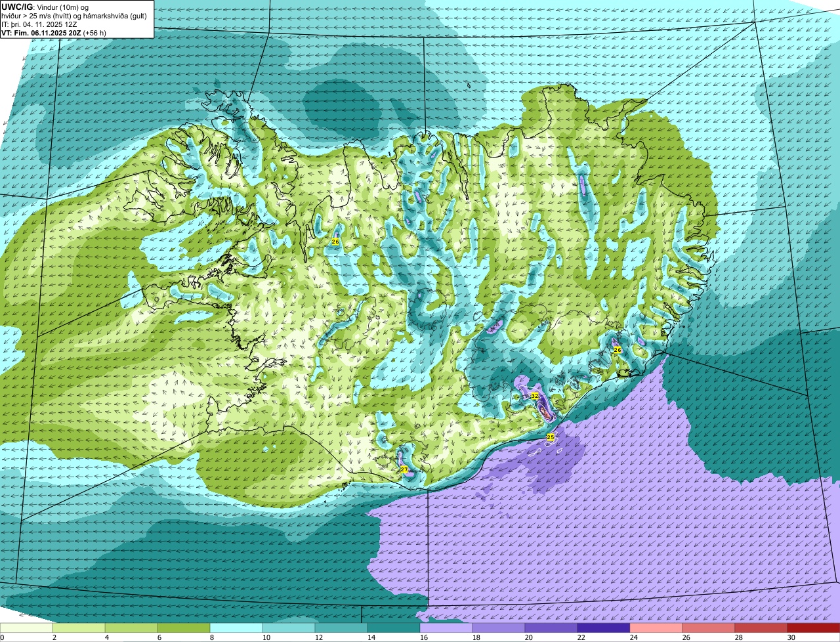Select the 24–26 m/s pink legend swatch
Image resolution: width=840 pixels, height=642 pixels.
(x=656, y=628)
